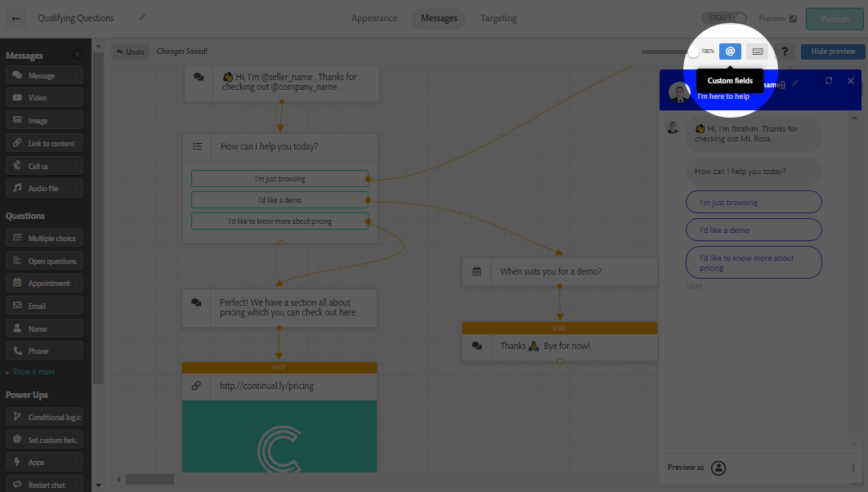Screen dimensions: 868x492
Task: Add an Appointment question block
Action: 43,282
